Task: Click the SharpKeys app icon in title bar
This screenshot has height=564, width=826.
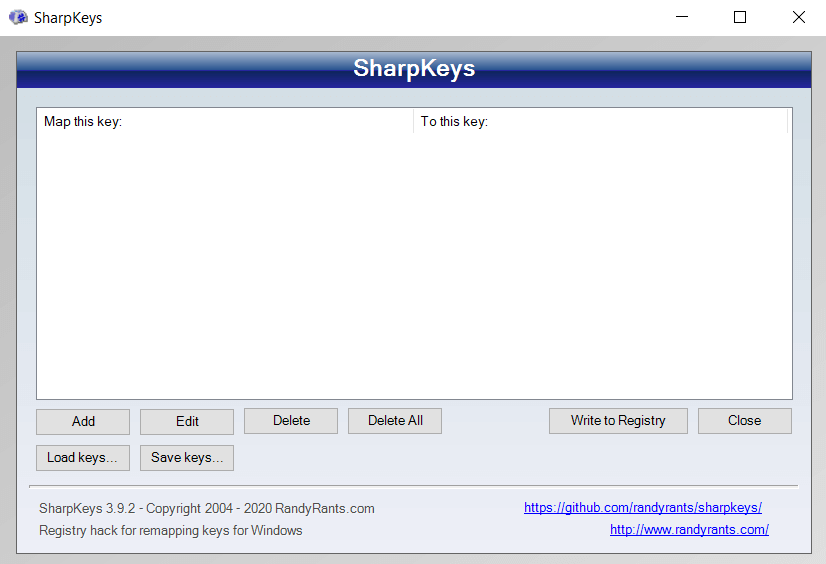Action: 18,17
